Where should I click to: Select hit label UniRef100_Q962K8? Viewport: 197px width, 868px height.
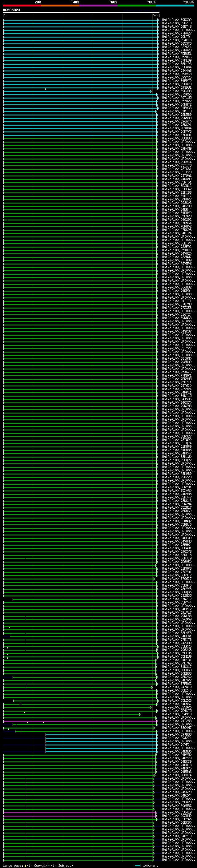coord(177,650)
